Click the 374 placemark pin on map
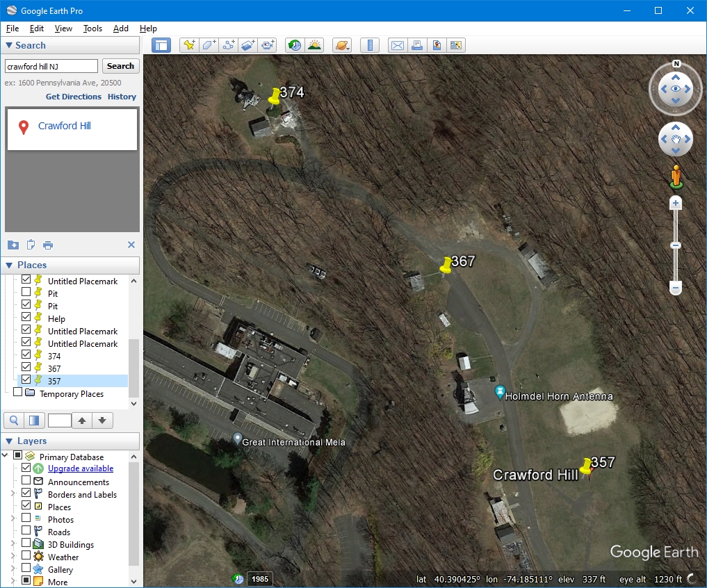707x588 pixels. click(x=274, y=97)
